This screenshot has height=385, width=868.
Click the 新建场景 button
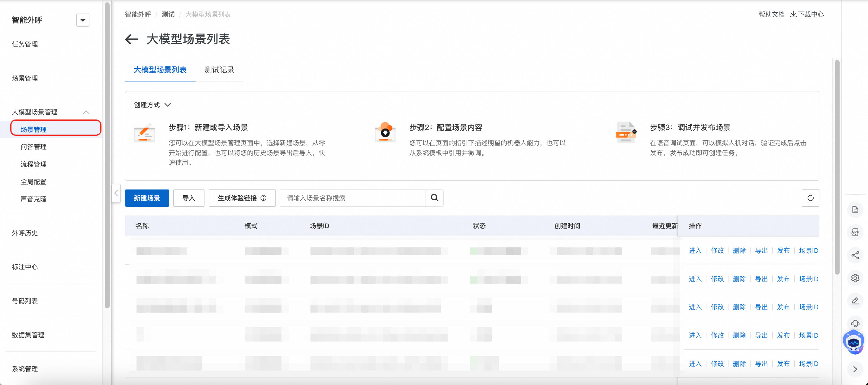coord(146,198)
